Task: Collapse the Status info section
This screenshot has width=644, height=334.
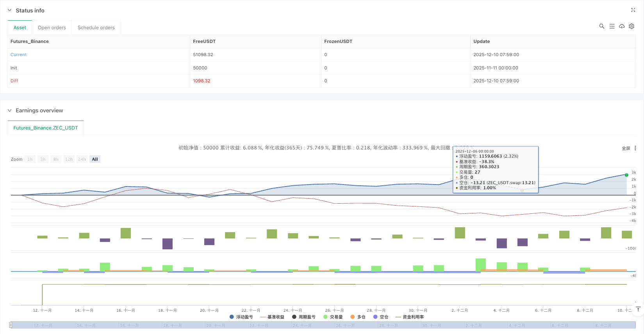Action: pyautogui.click(x=10, y=11)
